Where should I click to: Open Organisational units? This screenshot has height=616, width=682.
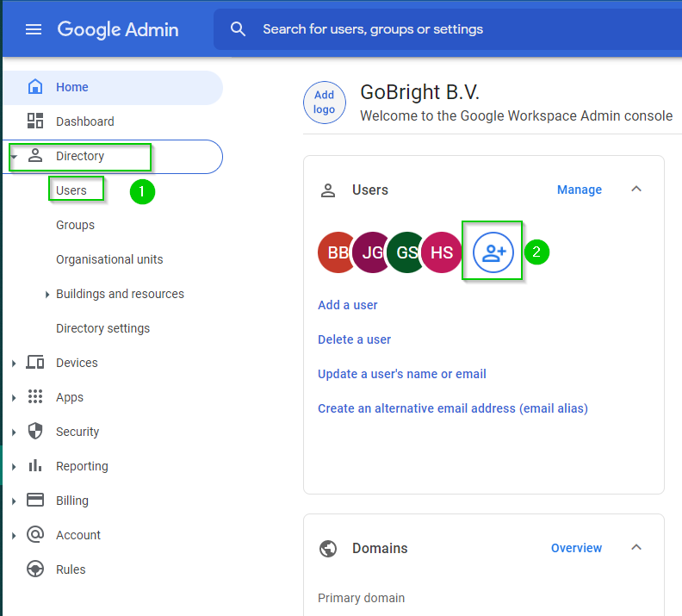(109, 259)
